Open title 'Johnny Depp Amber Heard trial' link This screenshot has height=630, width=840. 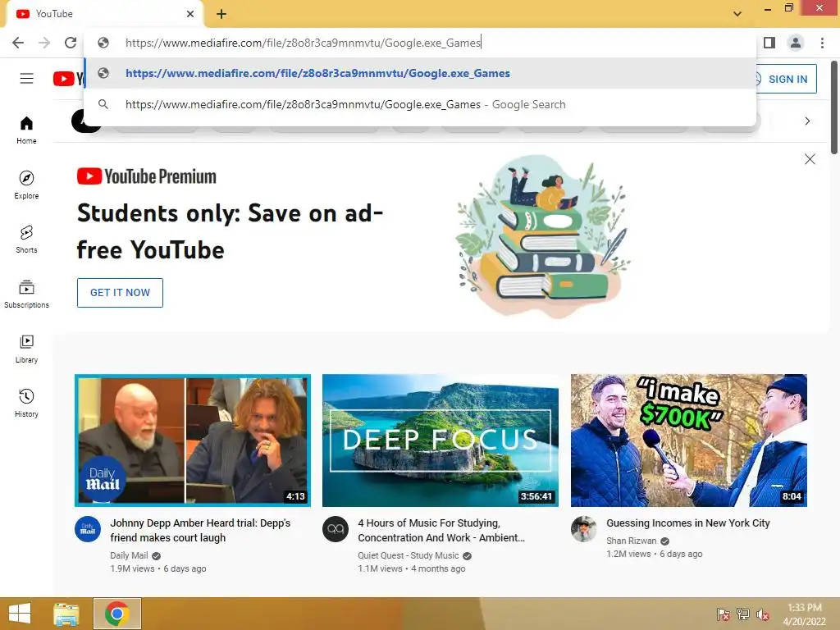point(200,531)
